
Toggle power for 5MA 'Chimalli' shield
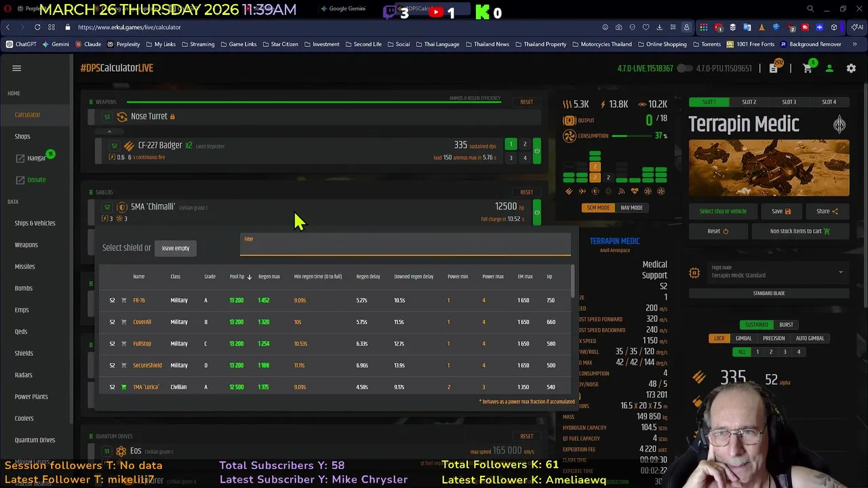click(537, 212)
